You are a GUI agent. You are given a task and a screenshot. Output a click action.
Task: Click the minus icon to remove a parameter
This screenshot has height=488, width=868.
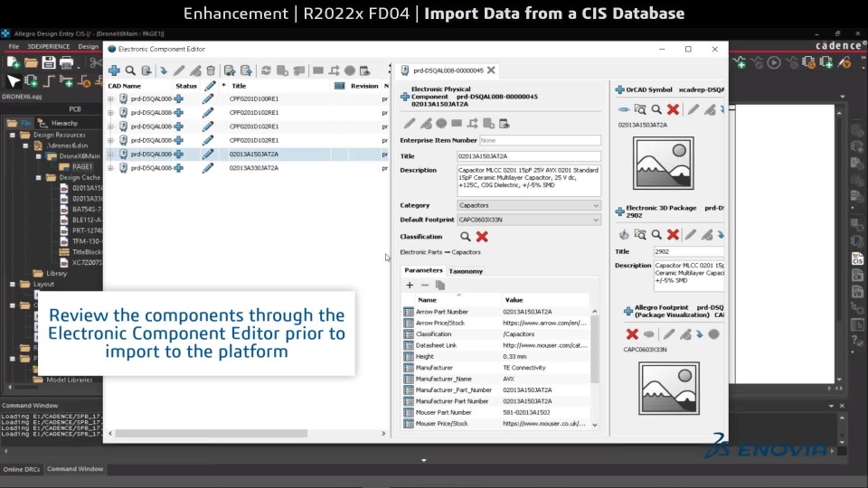(x=425, y=285)
